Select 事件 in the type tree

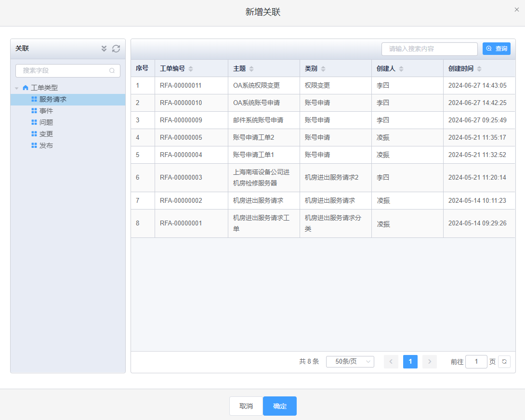point(46,111)
